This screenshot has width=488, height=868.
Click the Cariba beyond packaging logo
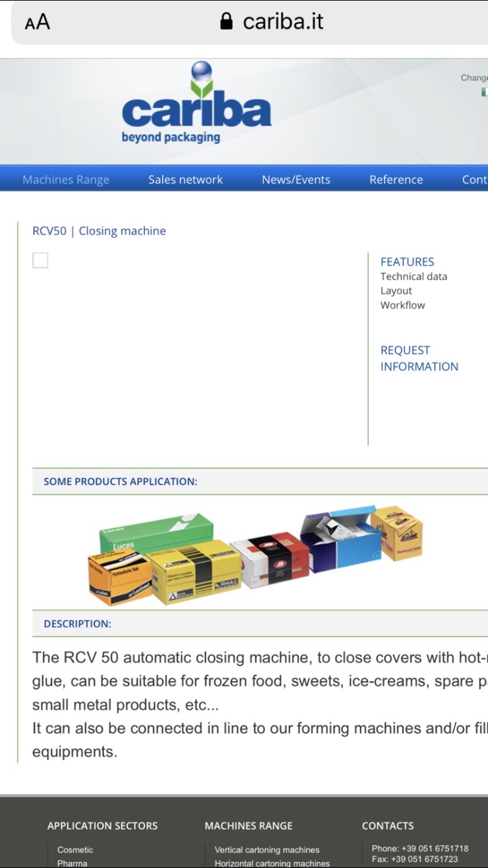click(x=196, y=104)
